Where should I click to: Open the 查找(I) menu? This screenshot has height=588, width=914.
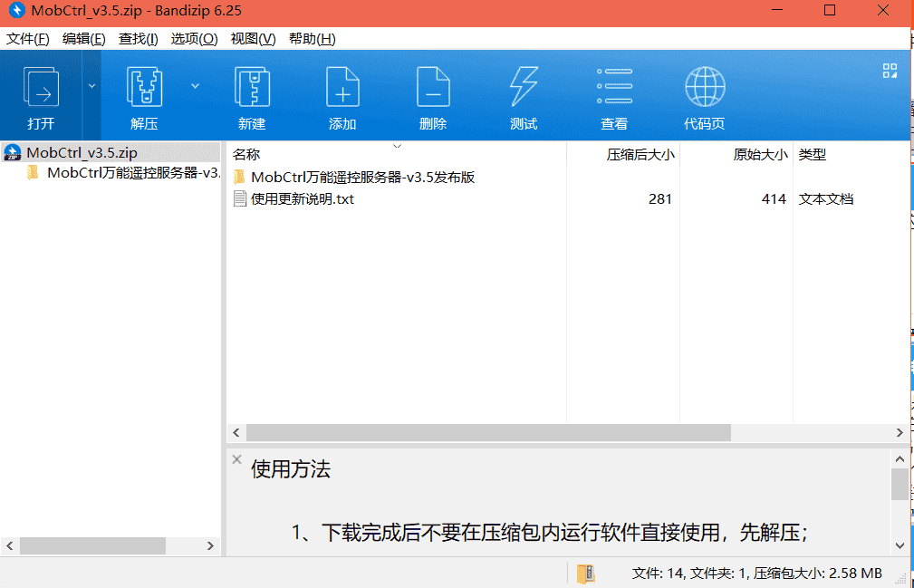(x=139, y=39)
